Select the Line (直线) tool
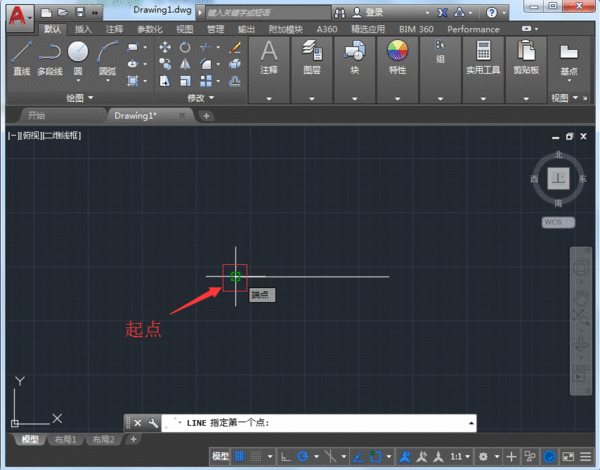 coord(22,58)
